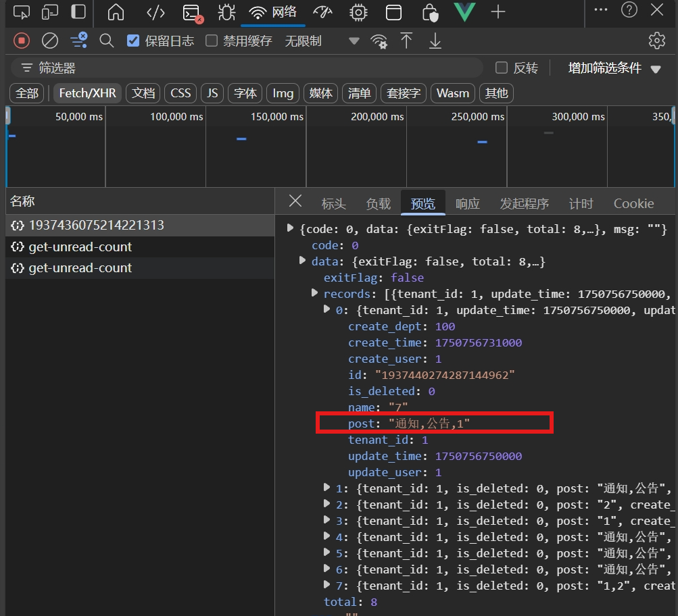Open network settings gear icon
678x616 pixels.
click(657, 41)
